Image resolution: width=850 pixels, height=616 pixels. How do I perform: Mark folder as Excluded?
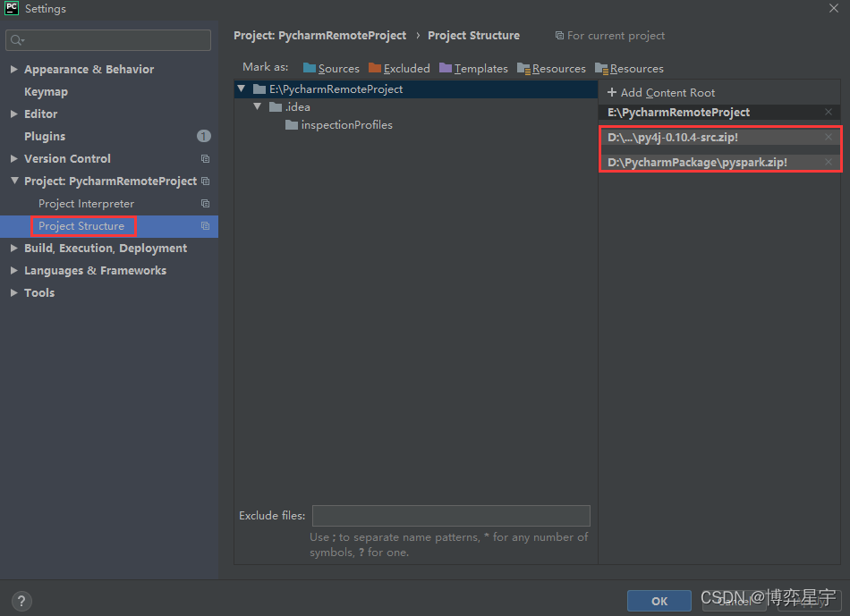(399, 68)
